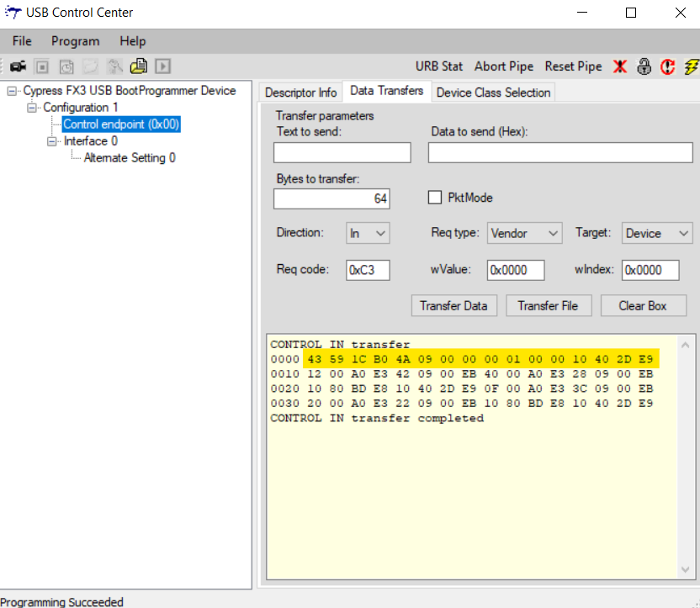Click the play arrow icon on the toolbar

point(162,66)
